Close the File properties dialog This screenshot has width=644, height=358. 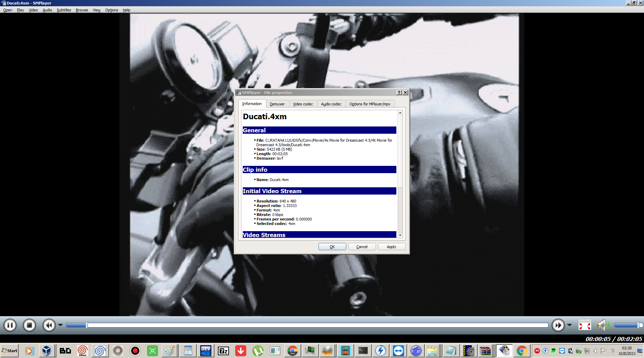click(x=405, y=92)
